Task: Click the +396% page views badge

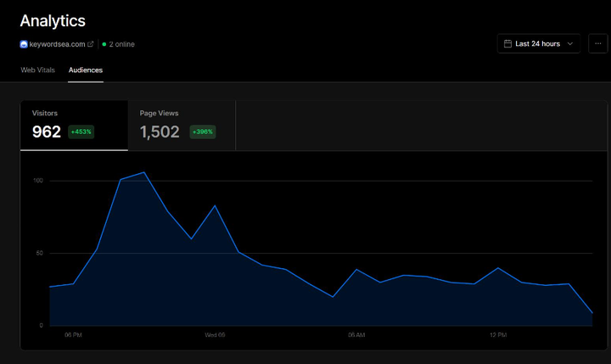Action: pos(203,132)
